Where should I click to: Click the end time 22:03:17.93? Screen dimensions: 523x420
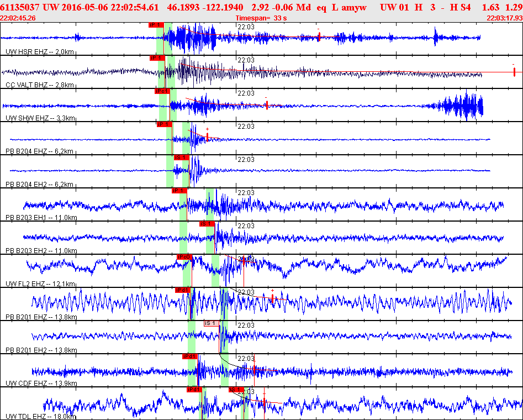tap(505, 18)
